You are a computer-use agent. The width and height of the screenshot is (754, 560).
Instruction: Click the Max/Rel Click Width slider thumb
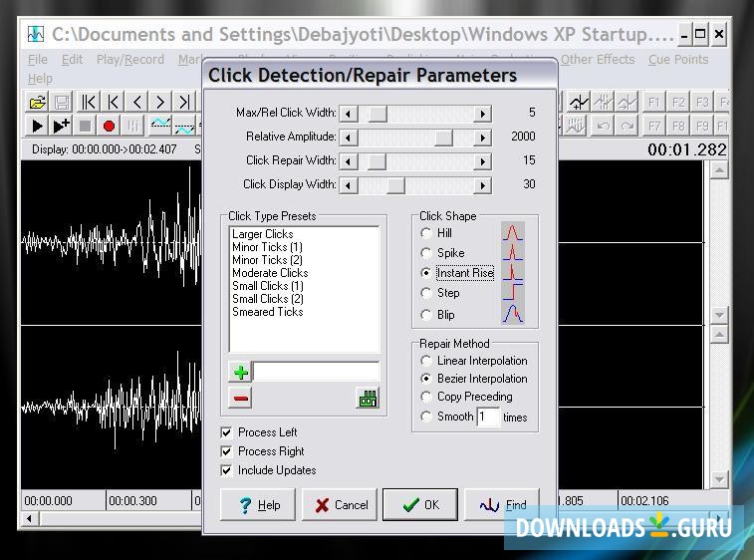377,114
